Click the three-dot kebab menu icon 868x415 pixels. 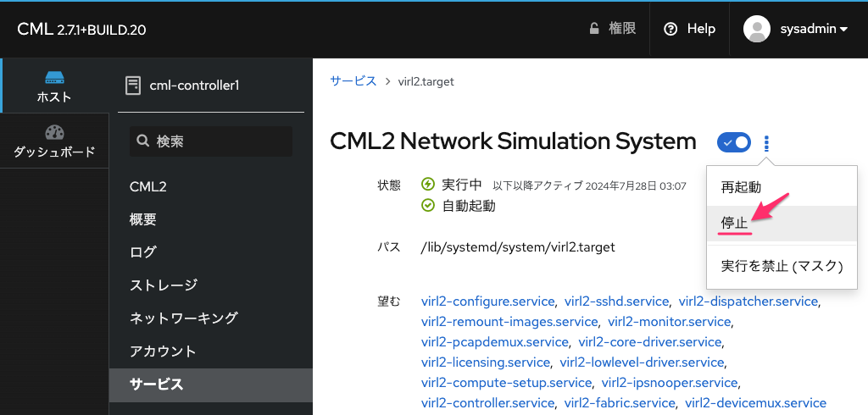tap(766, 144)
